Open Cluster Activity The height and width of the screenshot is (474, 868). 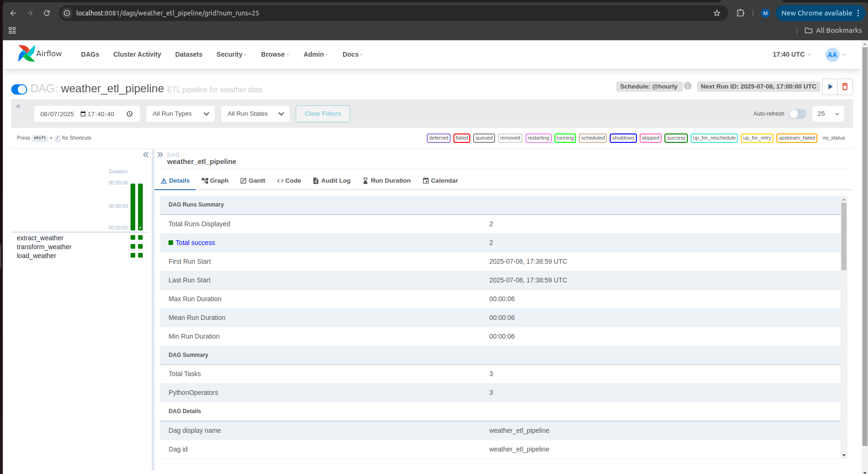[137, 54]
